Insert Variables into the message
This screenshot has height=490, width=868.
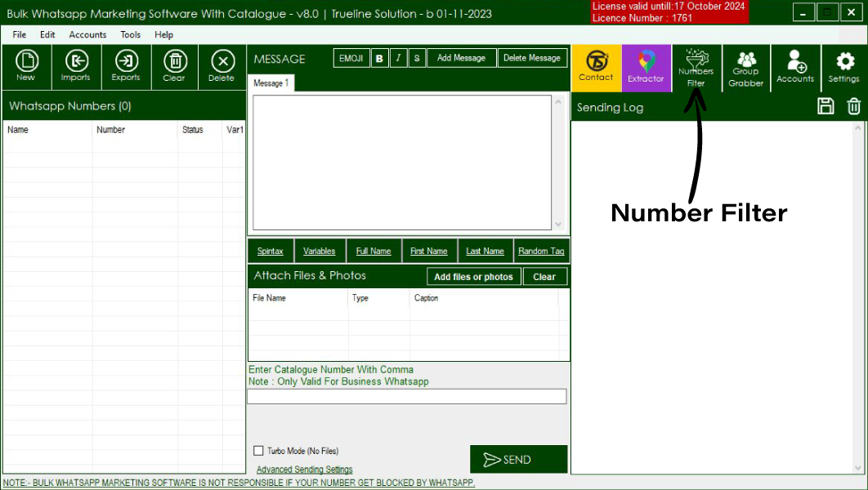[x=320, y=251]
